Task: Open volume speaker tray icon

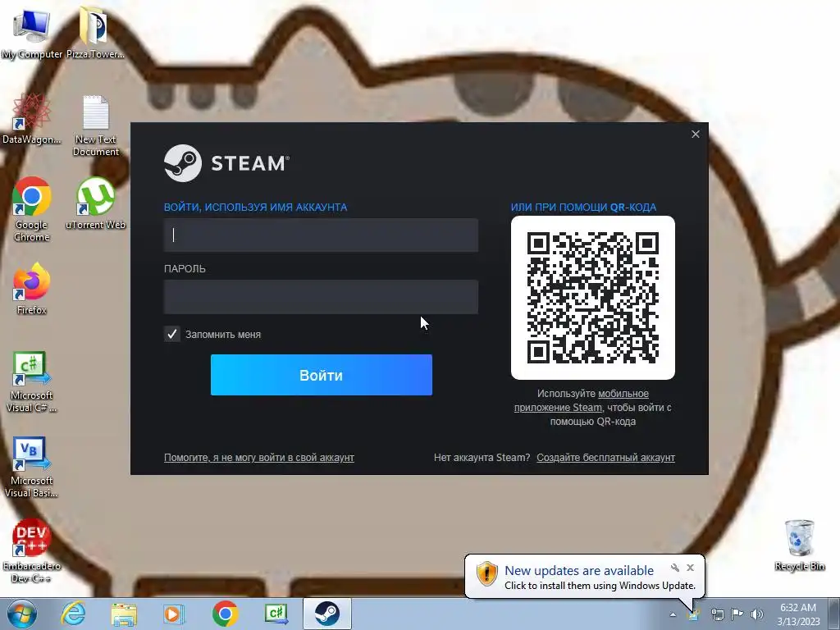Action: [757, 614]
